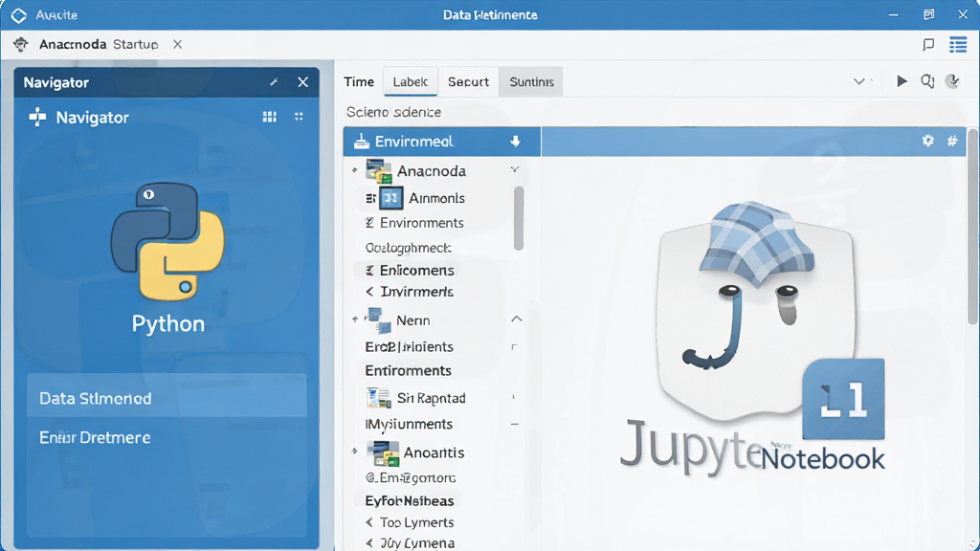
Task: Expand the Anacnoda tree node arrow
Action: tap(354, 170)
